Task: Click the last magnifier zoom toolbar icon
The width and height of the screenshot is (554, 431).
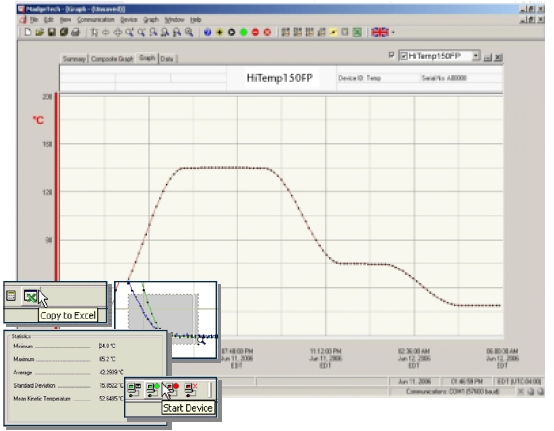Action: click(x=189, y=33)
